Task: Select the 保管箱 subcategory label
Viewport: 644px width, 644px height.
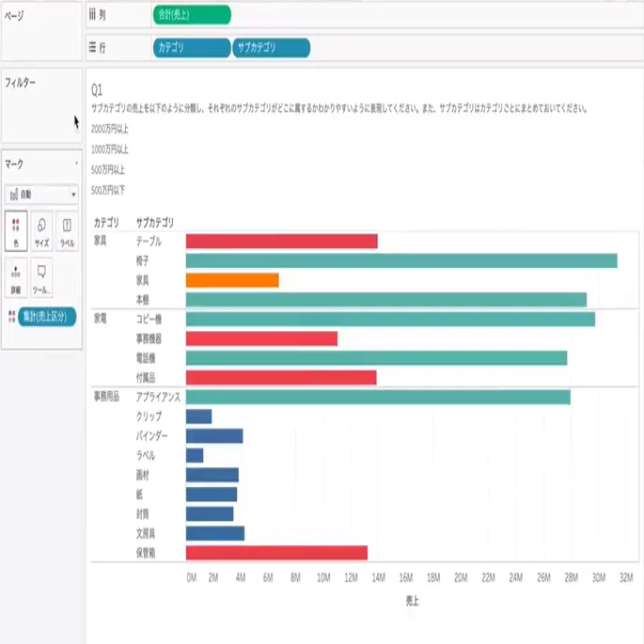Action: [x=146, y=553]
